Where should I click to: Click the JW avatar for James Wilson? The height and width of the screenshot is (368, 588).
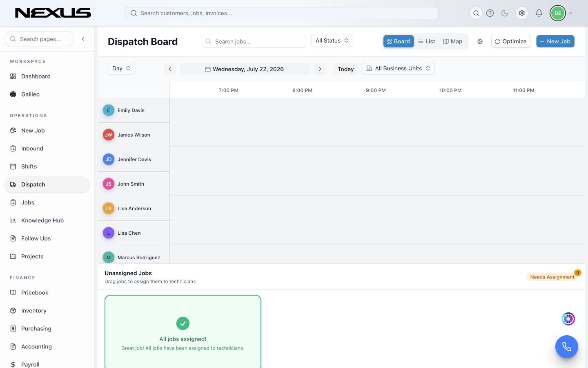109,135
